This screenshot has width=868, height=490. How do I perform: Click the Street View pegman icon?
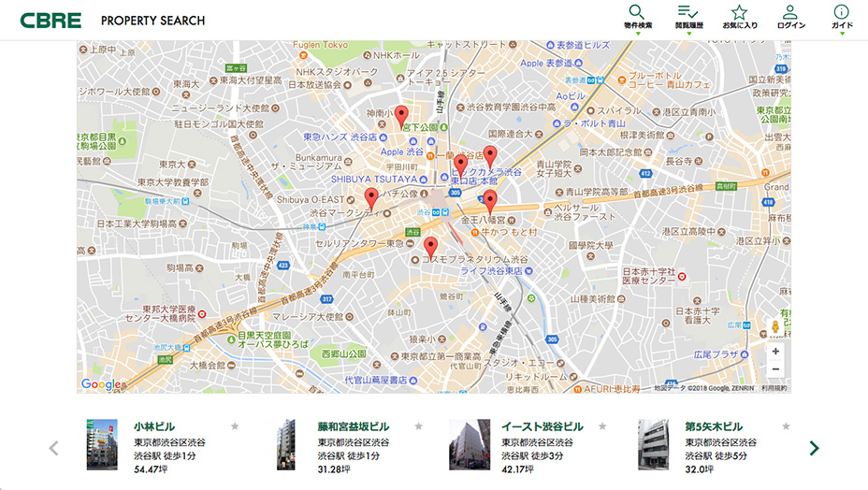[775, 326]
